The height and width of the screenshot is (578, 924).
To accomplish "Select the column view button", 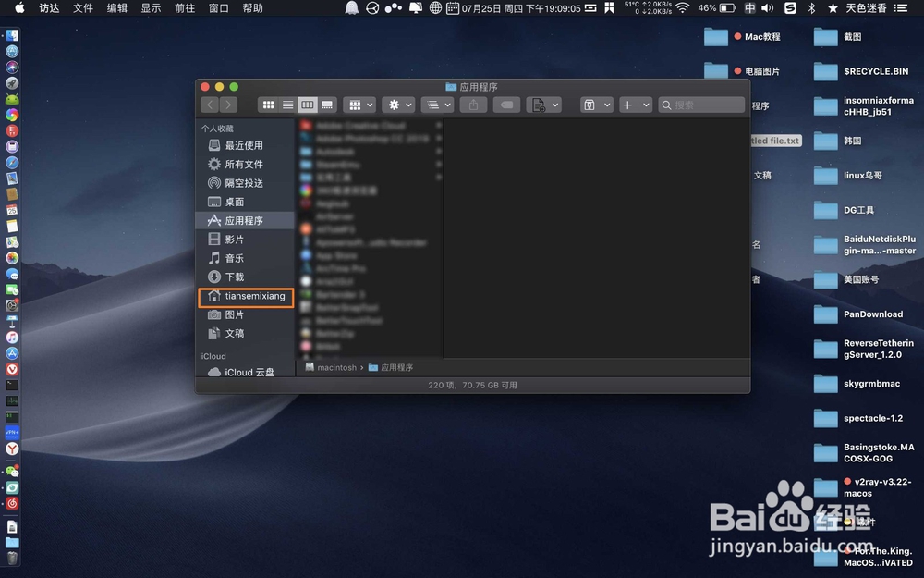I will point(307,105).
